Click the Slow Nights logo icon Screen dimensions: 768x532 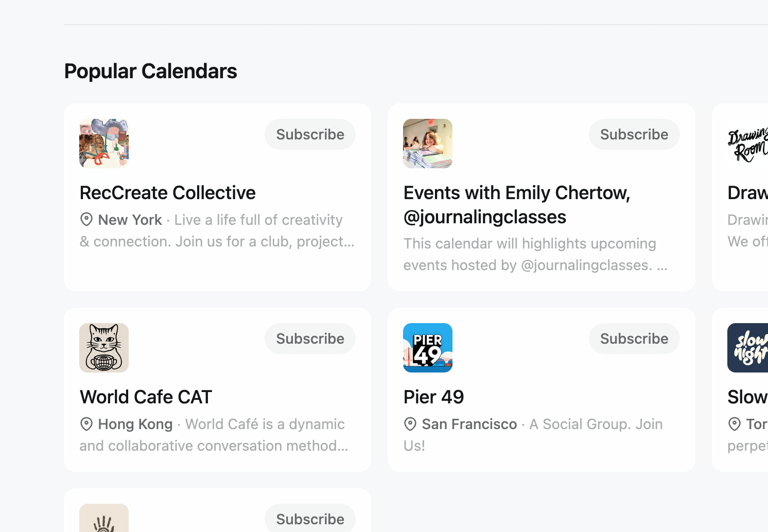point(748,348)
